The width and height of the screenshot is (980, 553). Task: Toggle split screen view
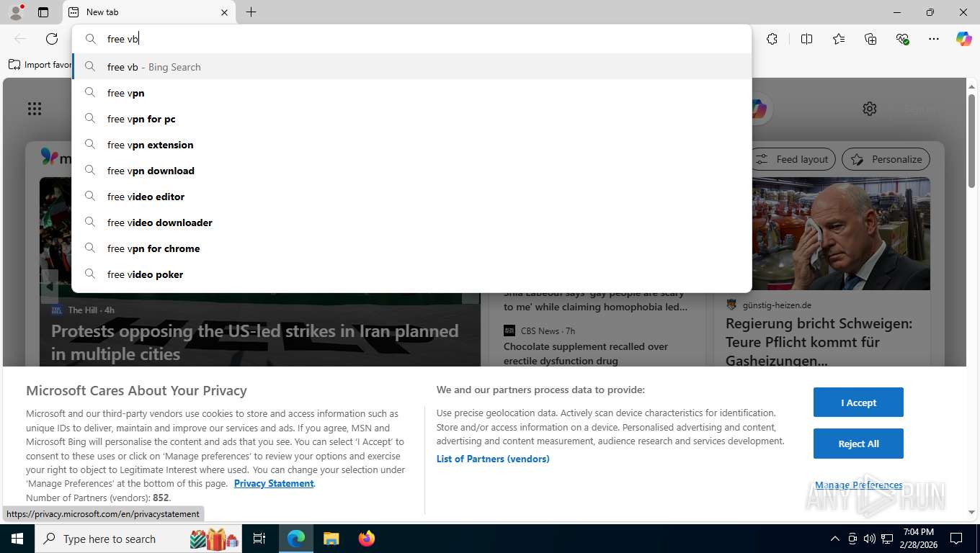click(806, 39)
